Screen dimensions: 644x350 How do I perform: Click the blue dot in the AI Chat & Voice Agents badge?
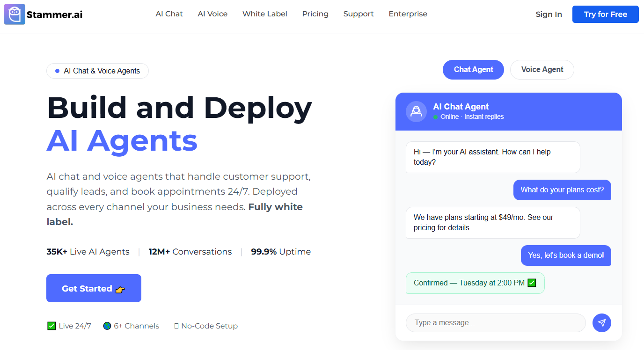[57, 71]
